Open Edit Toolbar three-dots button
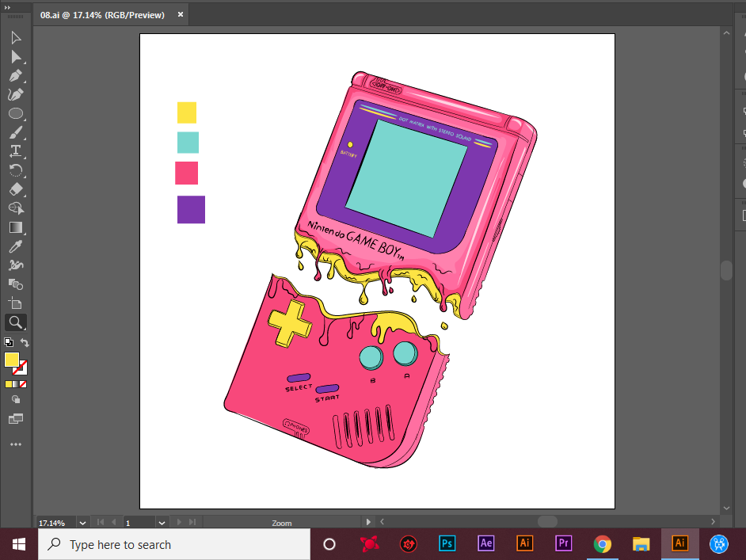746x560 pixels. pos(16,444)
